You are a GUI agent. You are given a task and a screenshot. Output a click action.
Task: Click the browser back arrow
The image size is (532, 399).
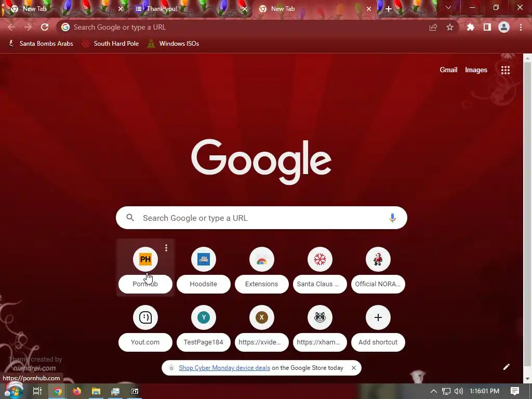pos(11,27)
